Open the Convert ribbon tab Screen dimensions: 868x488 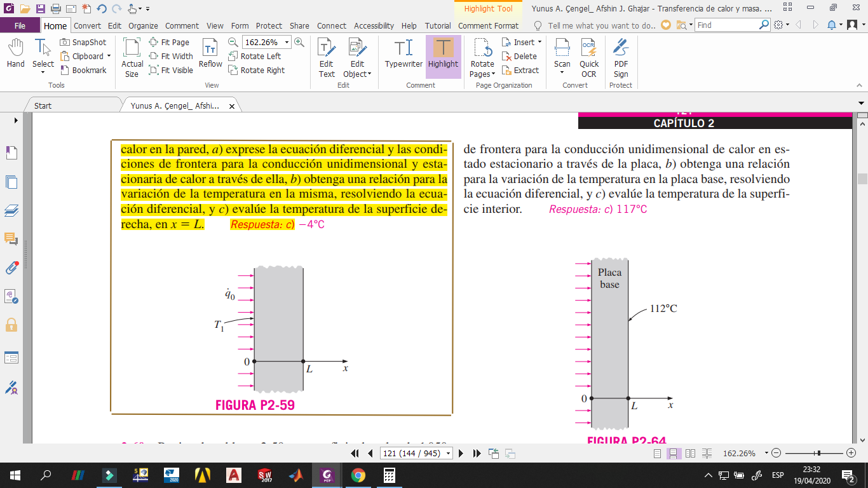(87, 25)
